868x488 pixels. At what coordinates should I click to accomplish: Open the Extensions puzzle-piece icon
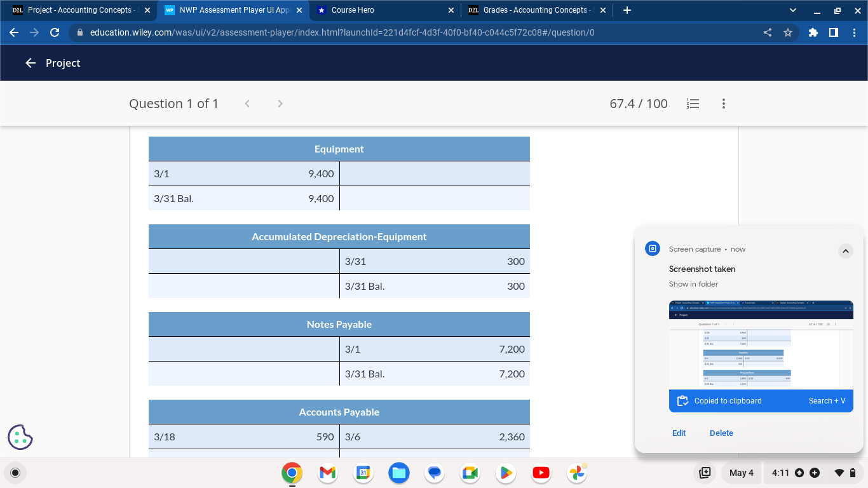pyautogui.click(x=813, y=32)
